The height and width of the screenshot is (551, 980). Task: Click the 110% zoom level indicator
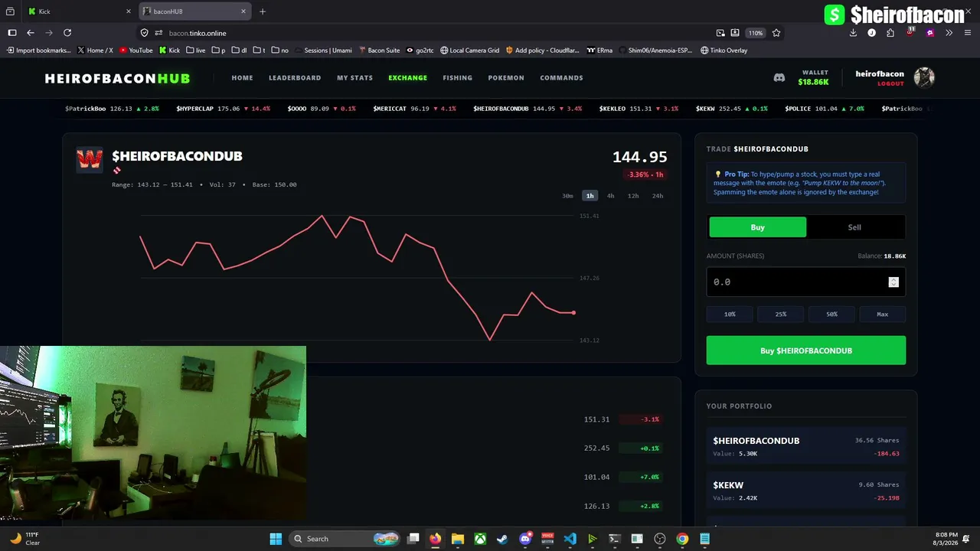[756, 33]
